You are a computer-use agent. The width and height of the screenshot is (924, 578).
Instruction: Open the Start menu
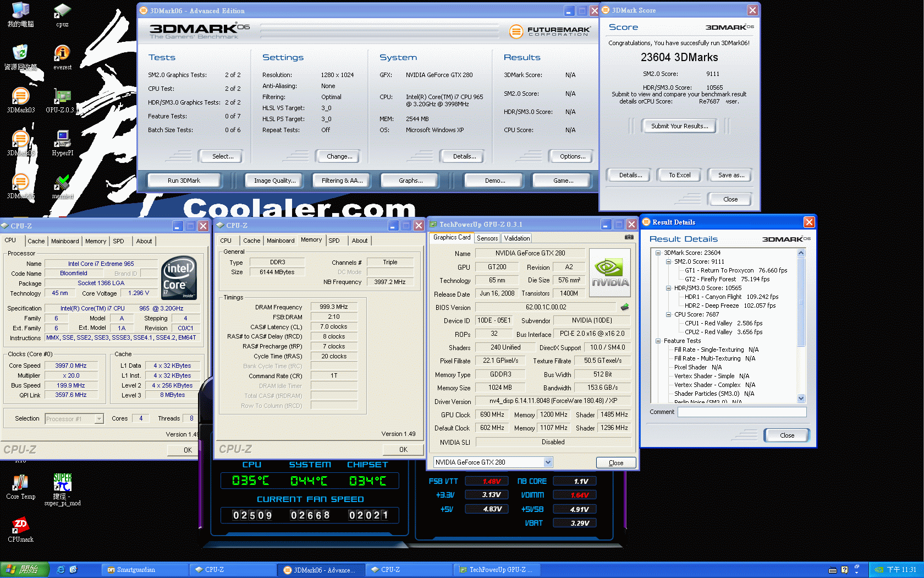tap(25, 570)
